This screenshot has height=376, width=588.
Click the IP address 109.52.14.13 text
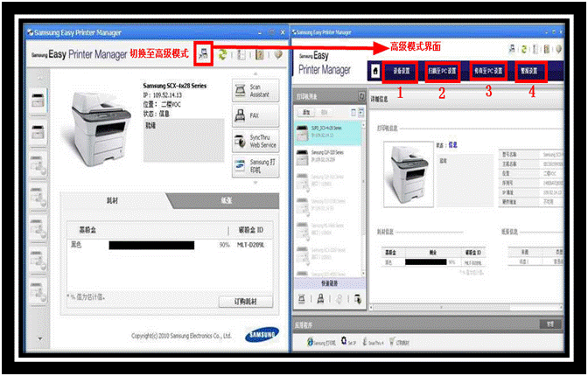(163, 95)
